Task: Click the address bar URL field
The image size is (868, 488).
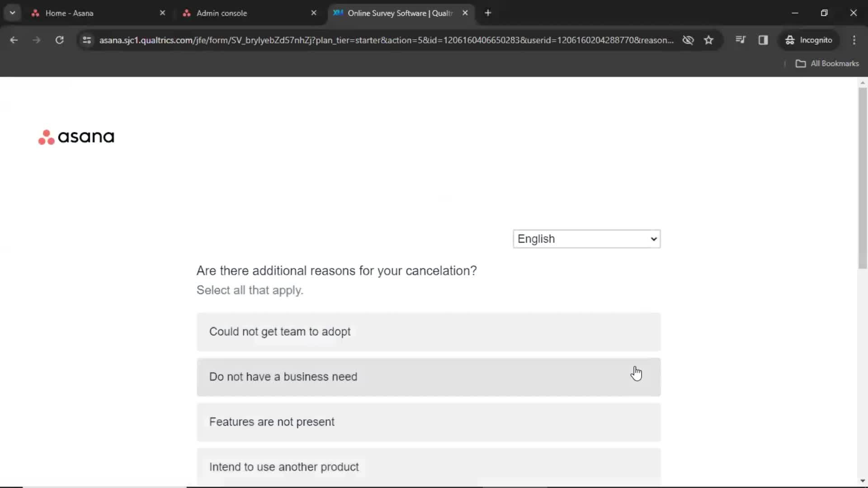Action: point(386,40)
